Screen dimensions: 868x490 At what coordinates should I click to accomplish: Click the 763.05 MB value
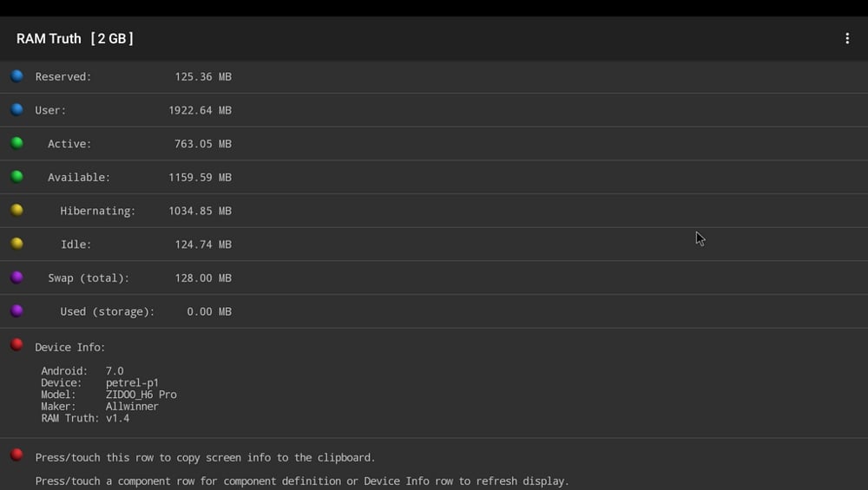203,144
